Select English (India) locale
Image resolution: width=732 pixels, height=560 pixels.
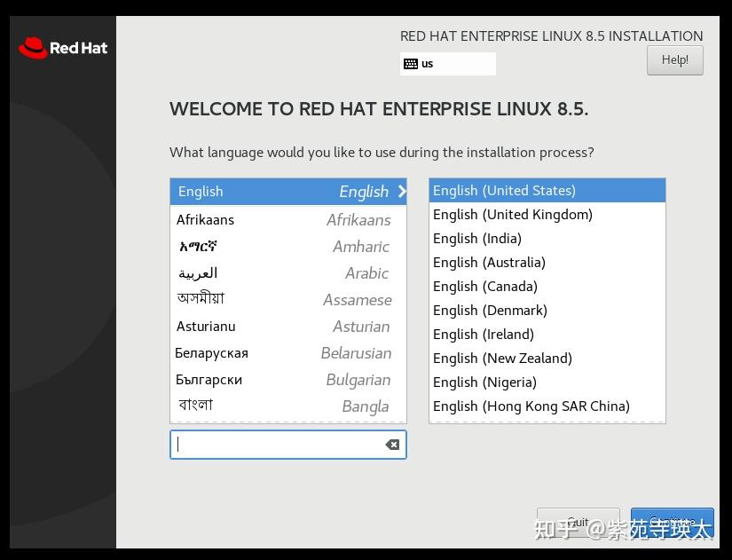[476, 238]
